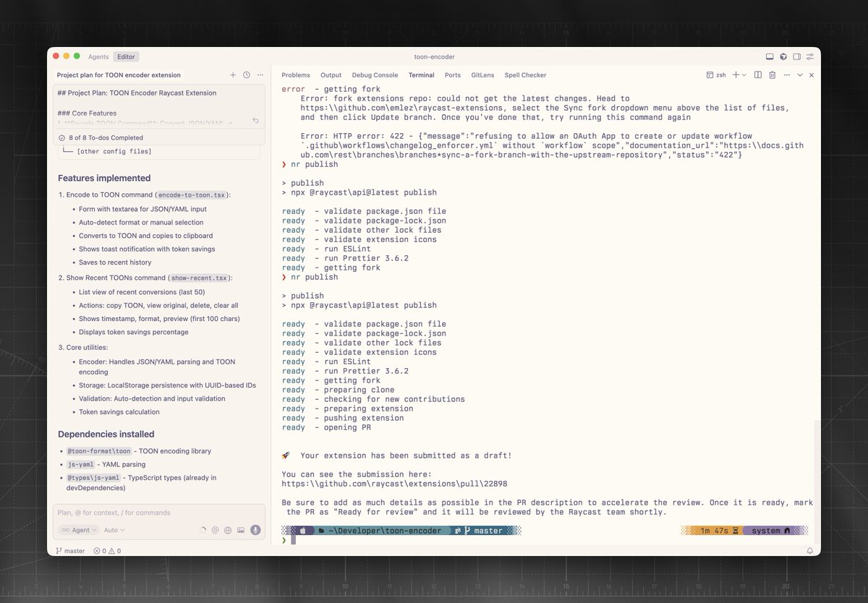Switch to Agents mode
This screenshot has height=603, width=868.
(x=98, y=56)
